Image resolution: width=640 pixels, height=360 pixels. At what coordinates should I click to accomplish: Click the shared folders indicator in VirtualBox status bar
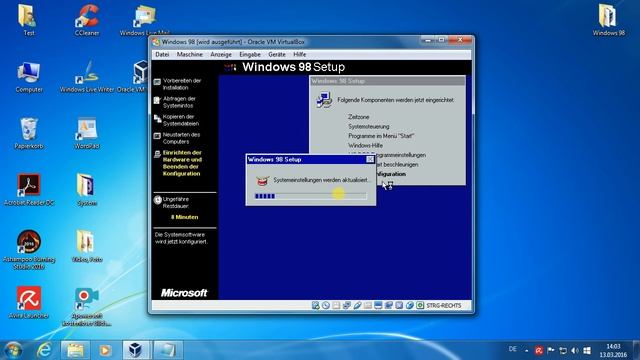click(368, 305)
